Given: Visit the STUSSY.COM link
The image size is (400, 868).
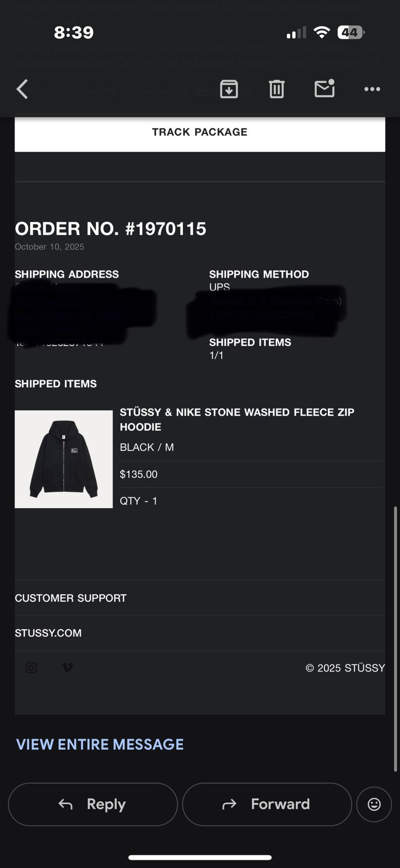Looking at the screenshot, I should click(x=48, y=633).
